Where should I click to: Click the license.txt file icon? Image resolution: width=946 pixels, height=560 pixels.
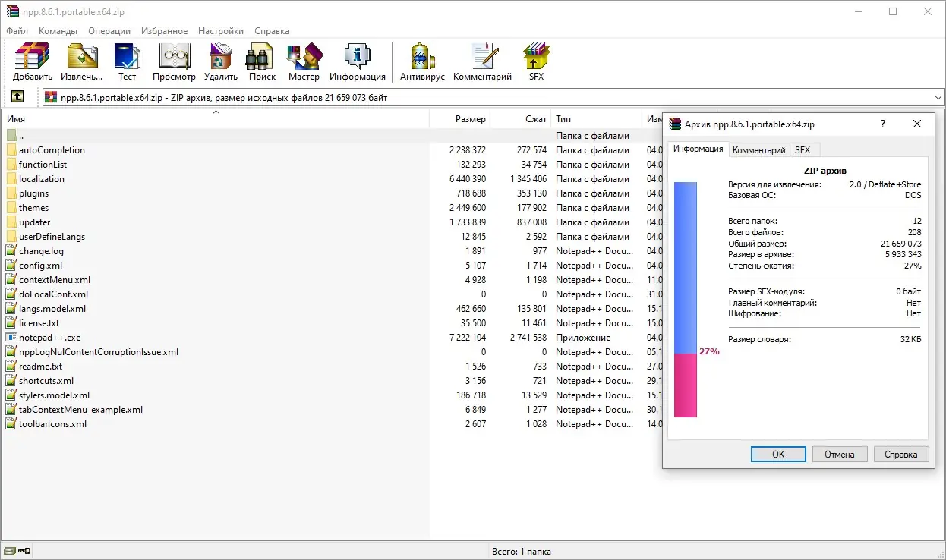tap(11, 323)
